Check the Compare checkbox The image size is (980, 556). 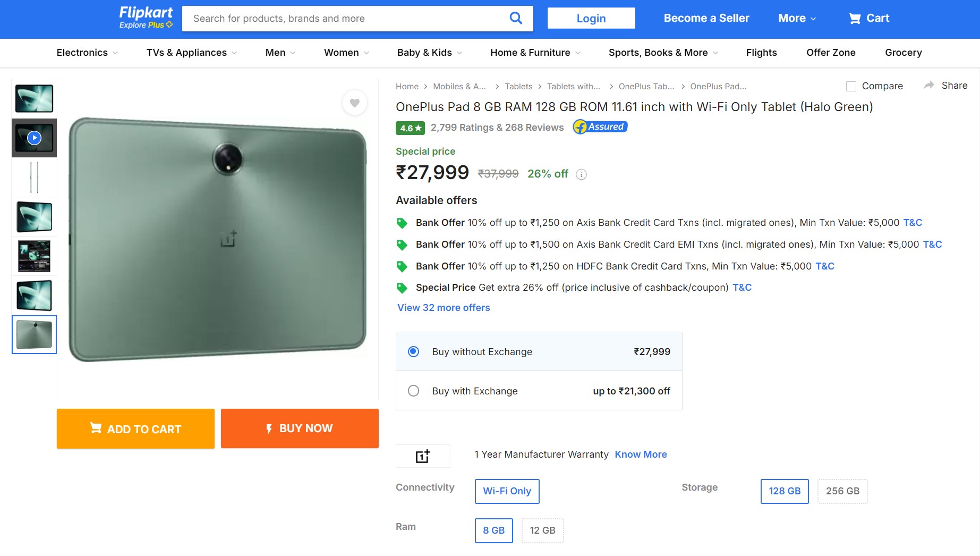(x=850, y=86)
